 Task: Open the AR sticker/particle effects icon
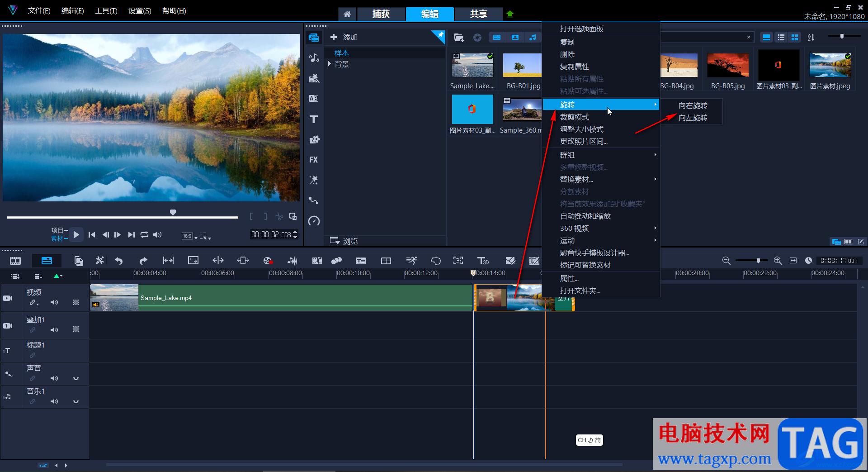[314, 180]
